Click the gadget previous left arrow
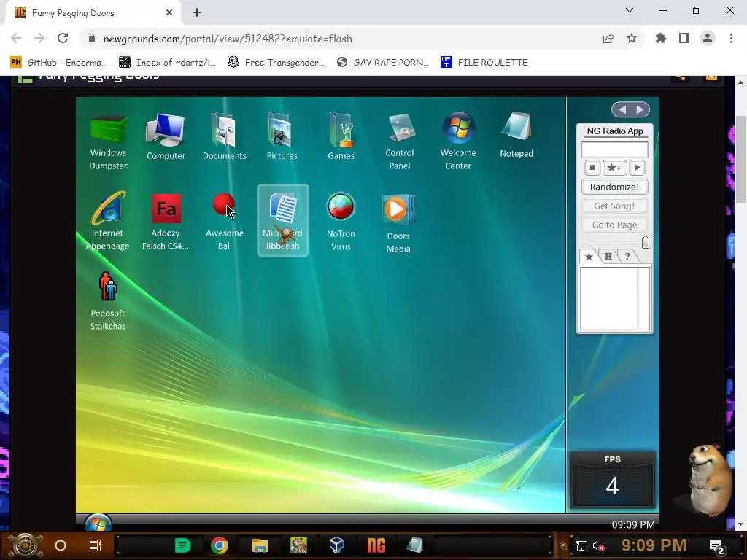 [x=622, y=110]
